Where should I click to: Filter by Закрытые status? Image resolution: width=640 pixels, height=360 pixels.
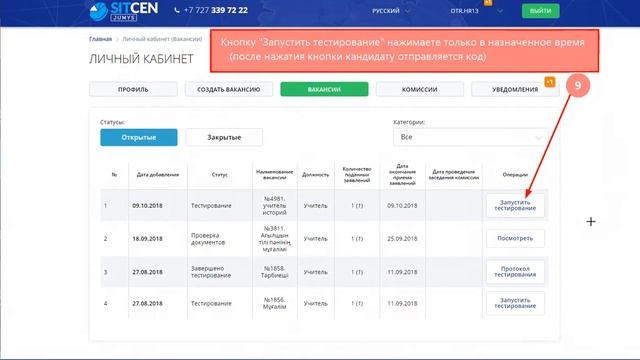[224, 138]
